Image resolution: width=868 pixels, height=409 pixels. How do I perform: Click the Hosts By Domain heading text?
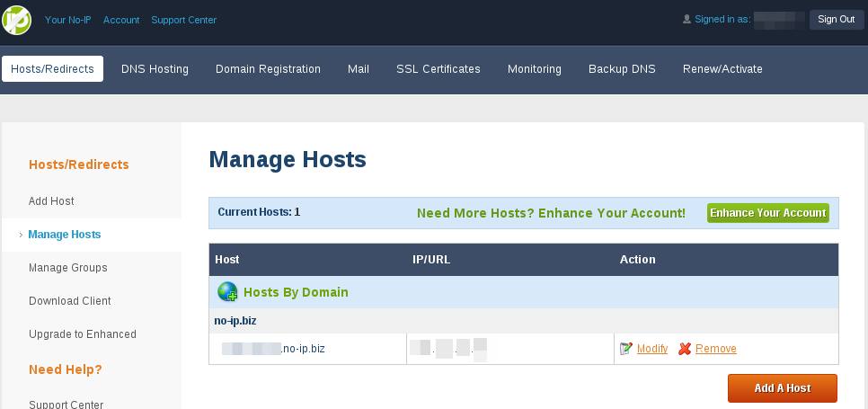click(x=297, y=292)
